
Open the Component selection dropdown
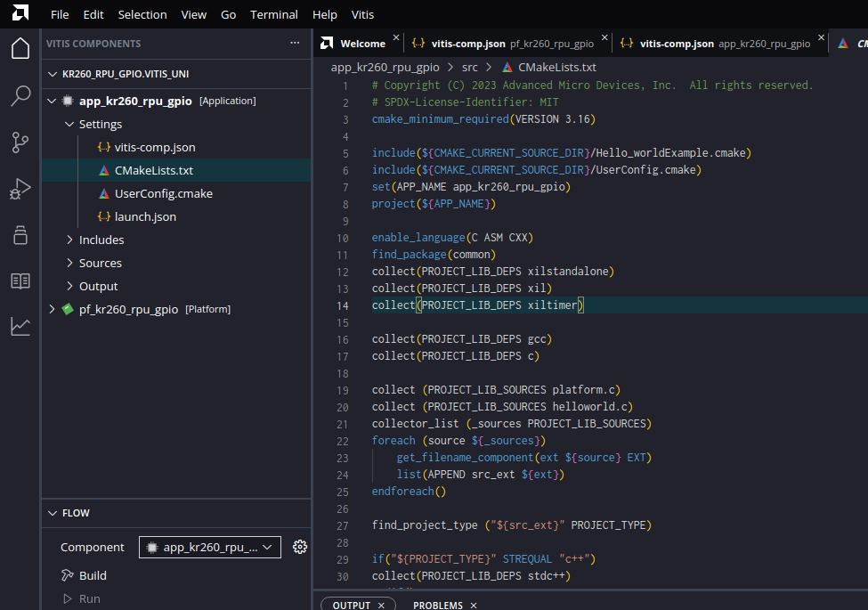(210, 547)
